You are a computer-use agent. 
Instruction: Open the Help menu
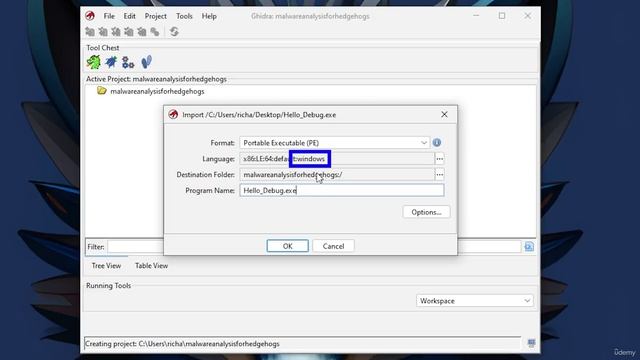pos(209,16)
